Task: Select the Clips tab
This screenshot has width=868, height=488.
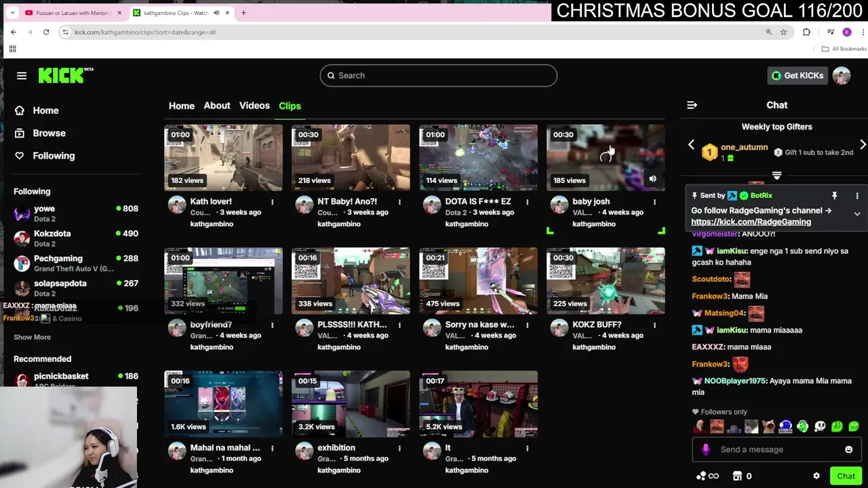Action: pos(290,106)
